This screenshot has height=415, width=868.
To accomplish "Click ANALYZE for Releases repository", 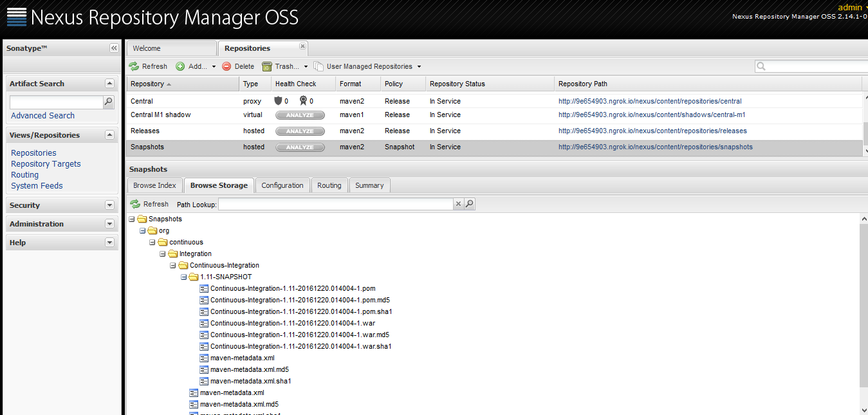I will click(300, 131).
